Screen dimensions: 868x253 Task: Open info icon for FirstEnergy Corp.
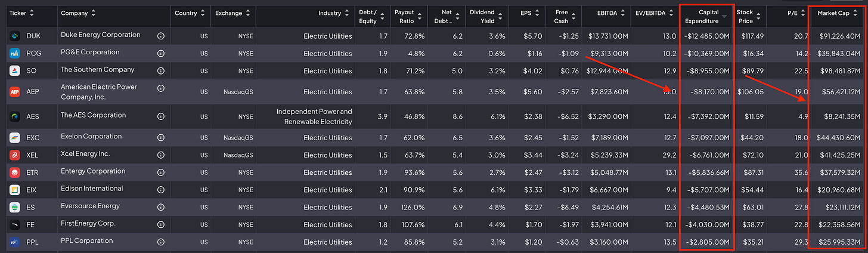pyautogui.click(x=160, y=225)
